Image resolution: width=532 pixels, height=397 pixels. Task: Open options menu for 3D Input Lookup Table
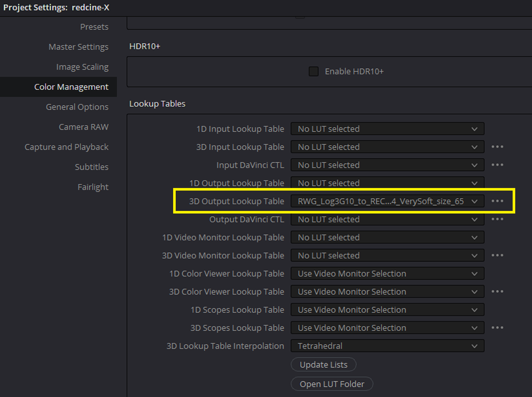pos(497,147)
